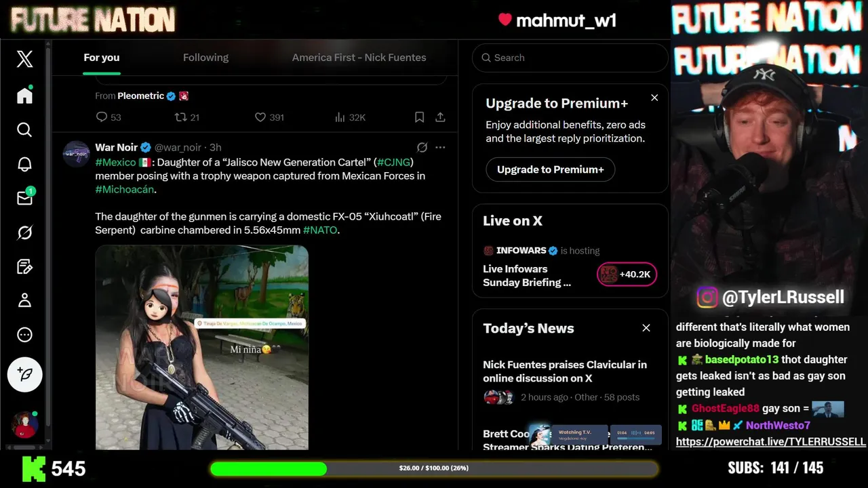Click the powerchat.live/TYLERRUSSELL link in chat
The width and height of the screenshot is (868, 488).
[771, 441]
